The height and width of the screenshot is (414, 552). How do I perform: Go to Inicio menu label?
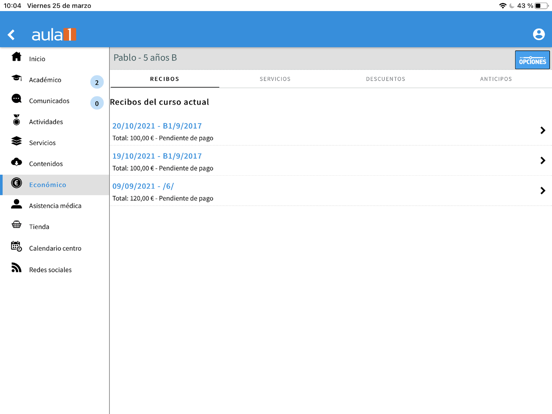[x=37, y=59]
